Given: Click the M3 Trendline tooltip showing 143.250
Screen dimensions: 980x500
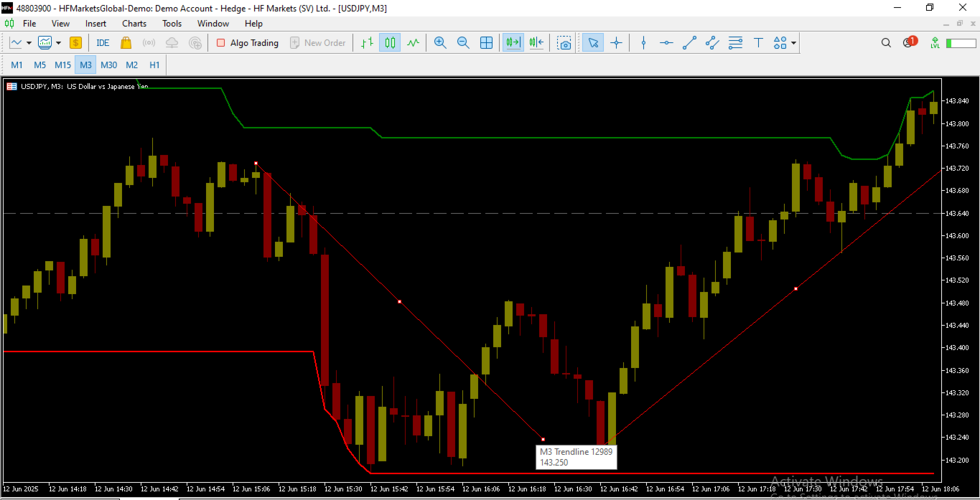Looking at the screenshot, I should [576, 457].
